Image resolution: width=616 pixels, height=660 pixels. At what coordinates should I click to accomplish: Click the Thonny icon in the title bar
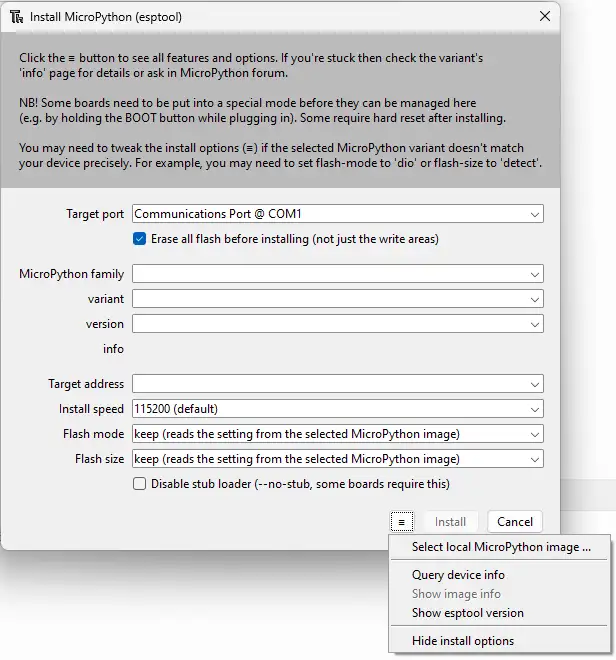pos(16,17)
